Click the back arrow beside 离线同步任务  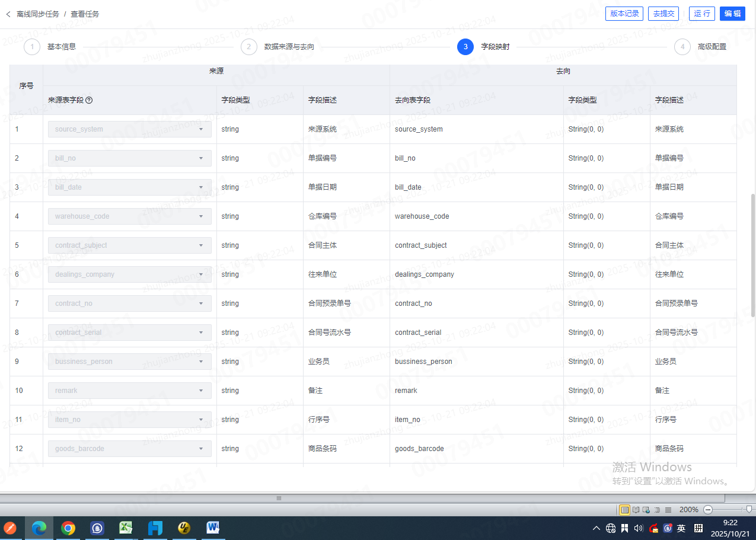click(x=8, y=14)
